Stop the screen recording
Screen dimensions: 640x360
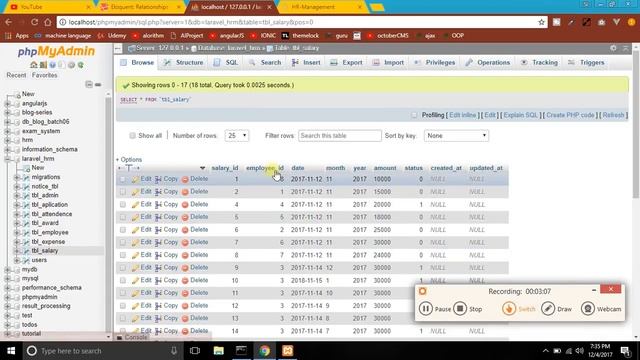(x=460, y=309)
